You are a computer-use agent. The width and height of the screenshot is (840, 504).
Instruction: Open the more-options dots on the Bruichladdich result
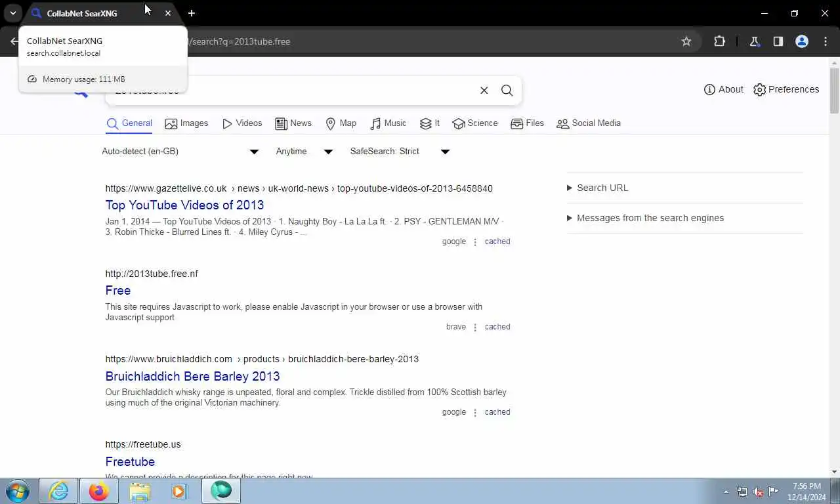[475, 413]
